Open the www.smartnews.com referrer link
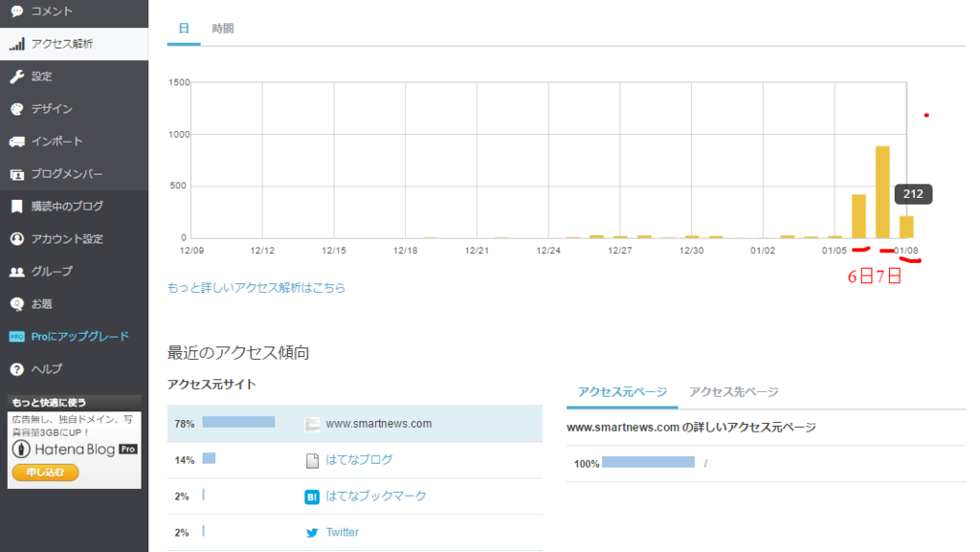 379,424
